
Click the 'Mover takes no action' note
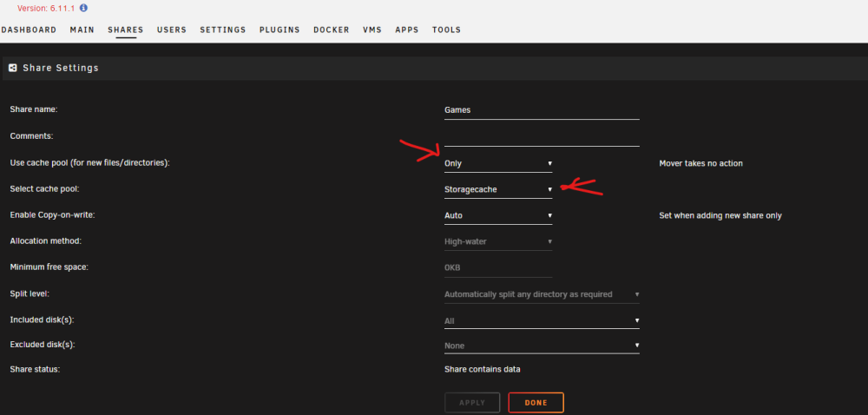(700, 163)
